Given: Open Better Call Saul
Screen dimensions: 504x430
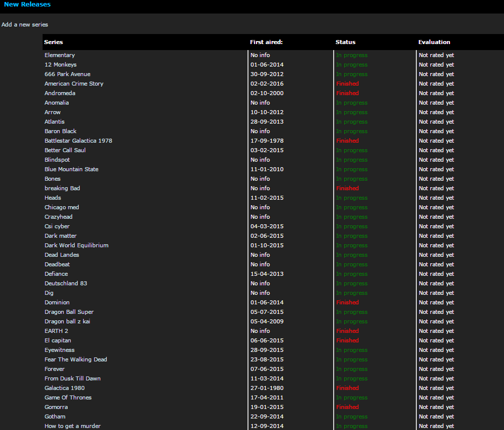Looking at the screenshot, I should click(65, 150).
